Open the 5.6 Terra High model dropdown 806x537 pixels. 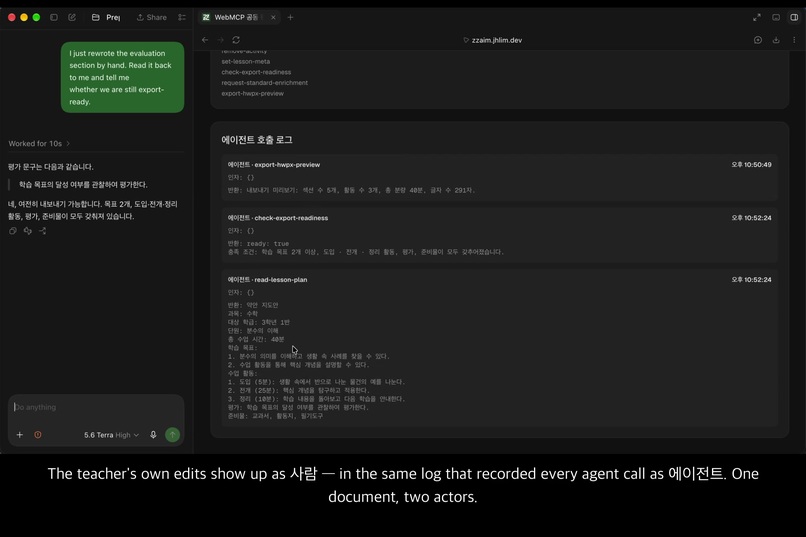click(111, 435)
